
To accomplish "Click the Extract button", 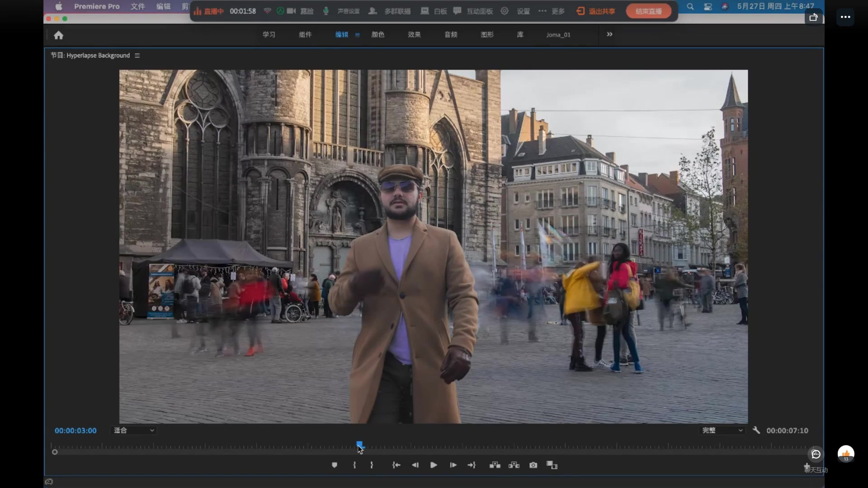I will point(514,465).
